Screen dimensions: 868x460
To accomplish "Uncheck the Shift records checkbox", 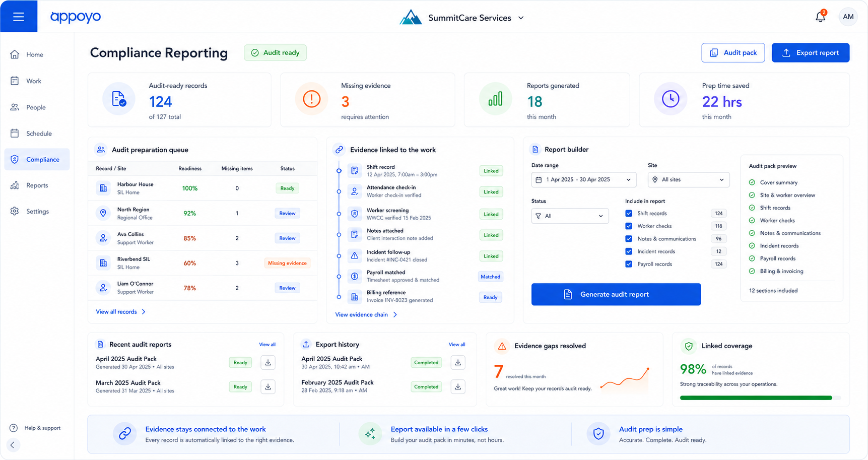I will tap(629, 213).
